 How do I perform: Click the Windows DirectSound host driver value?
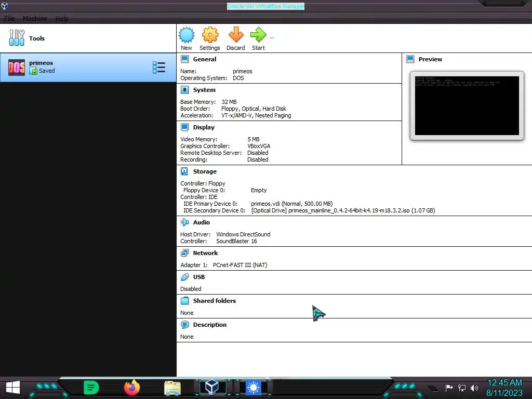(x=243, y=234)
